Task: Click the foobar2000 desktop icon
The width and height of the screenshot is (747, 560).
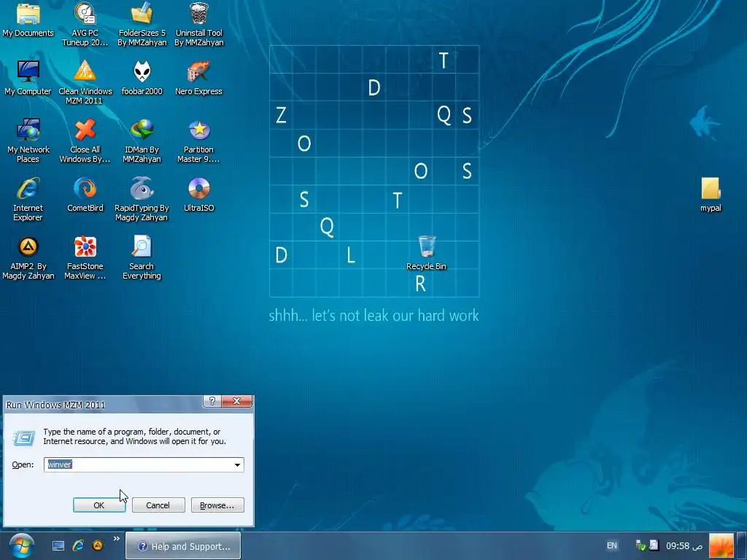Action: (142, 78)
